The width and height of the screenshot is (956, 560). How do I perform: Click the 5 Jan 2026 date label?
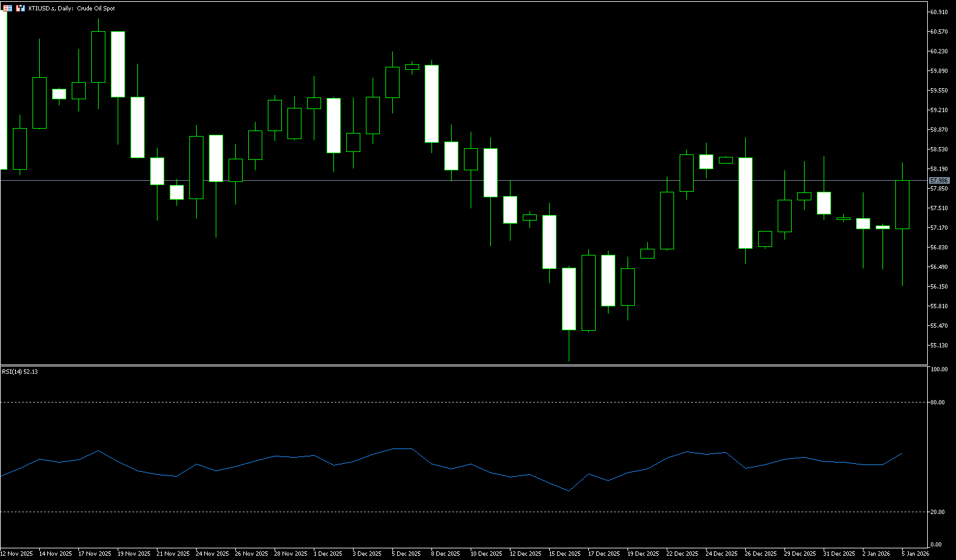pyautogui.click(x=915, y=554)
